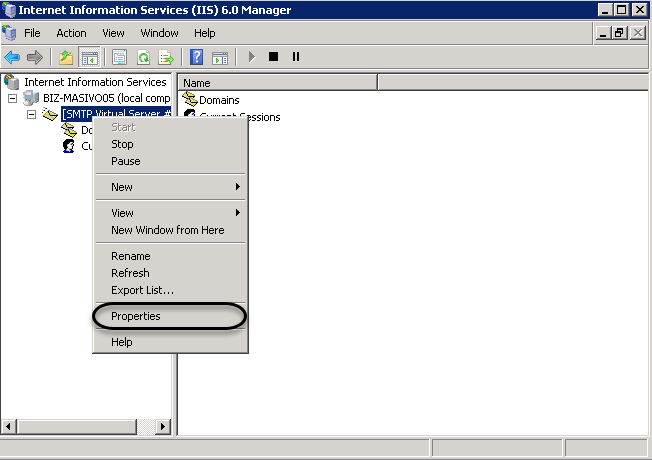Click the Back arrow toolbar icon

tap(12, 57)
